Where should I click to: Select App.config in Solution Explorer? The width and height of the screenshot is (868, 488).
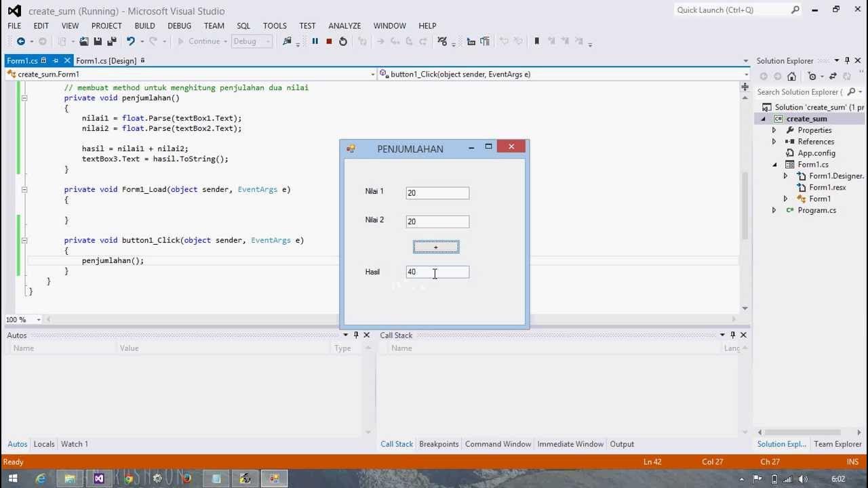tap(816, 153)
